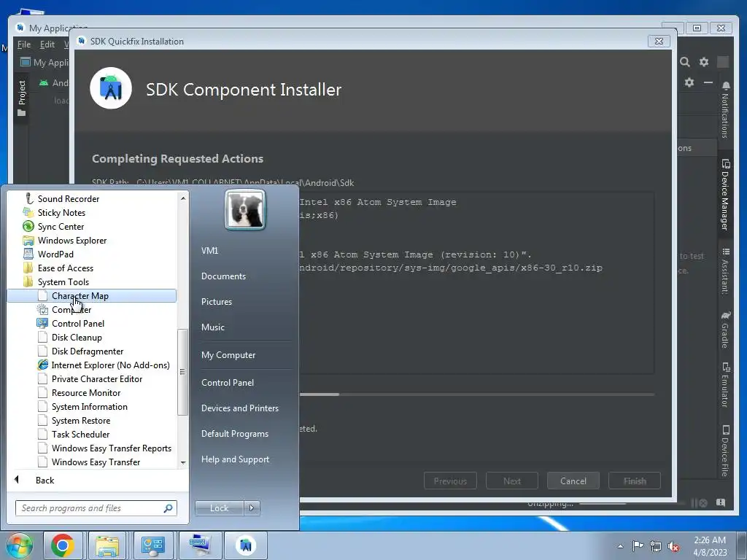Click the search magnifier in Start menu
Screen dimensions: 747x560
(168, 508)
